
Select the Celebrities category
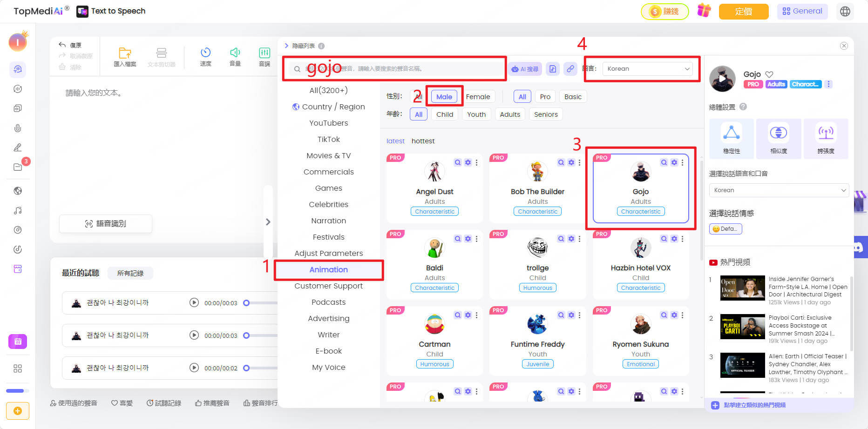pyautogui.click(x=329, y=204)
